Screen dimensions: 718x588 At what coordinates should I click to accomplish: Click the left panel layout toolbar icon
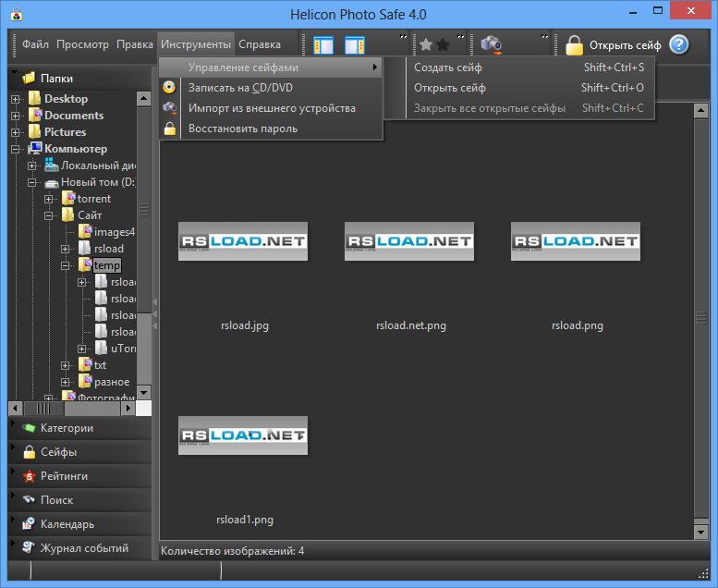(x=323, y=45)
